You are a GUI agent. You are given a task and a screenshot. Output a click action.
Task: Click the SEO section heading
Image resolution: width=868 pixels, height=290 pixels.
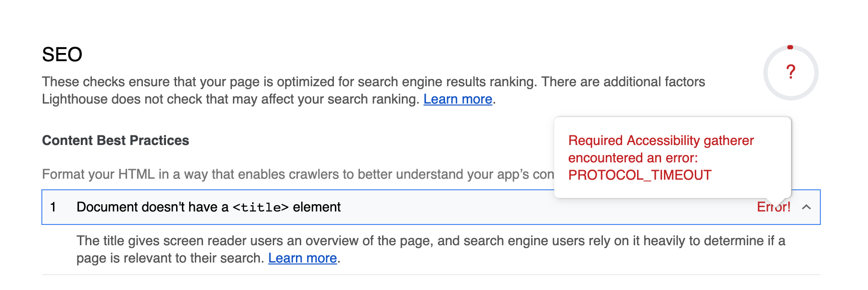(x=62, y=54)
